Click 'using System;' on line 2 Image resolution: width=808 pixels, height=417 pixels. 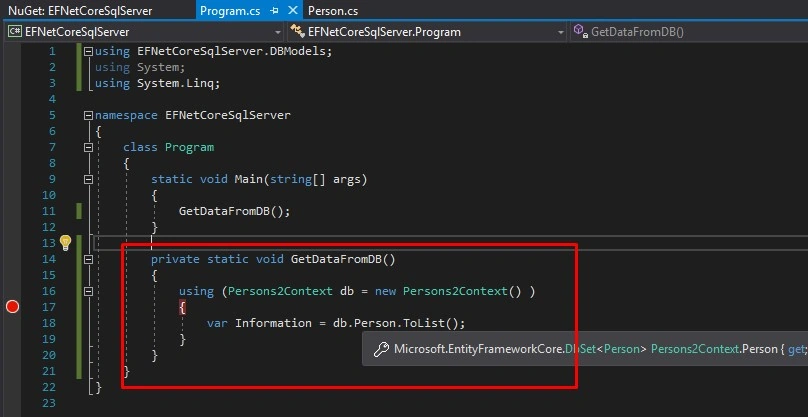[x=140, y=67]
